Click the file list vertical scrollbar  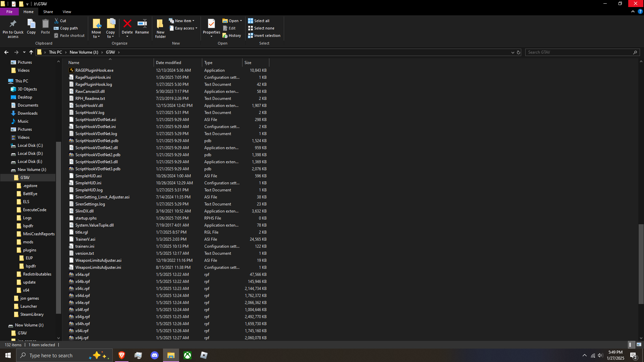click(x=641, y=264)
